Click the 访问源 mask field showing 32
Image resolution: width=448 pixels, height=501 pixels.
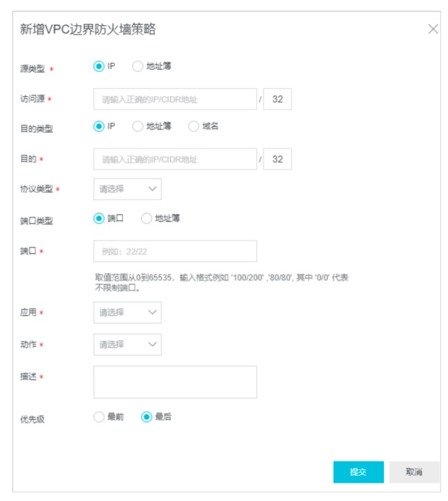pyautogui.click(x=277, y=99)
